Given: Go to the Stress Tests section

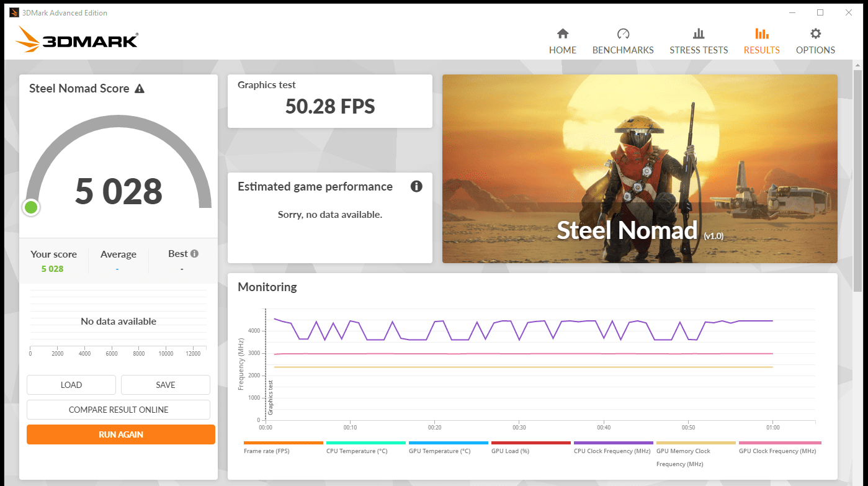Looking at the screenshot, I should [699, 42].
